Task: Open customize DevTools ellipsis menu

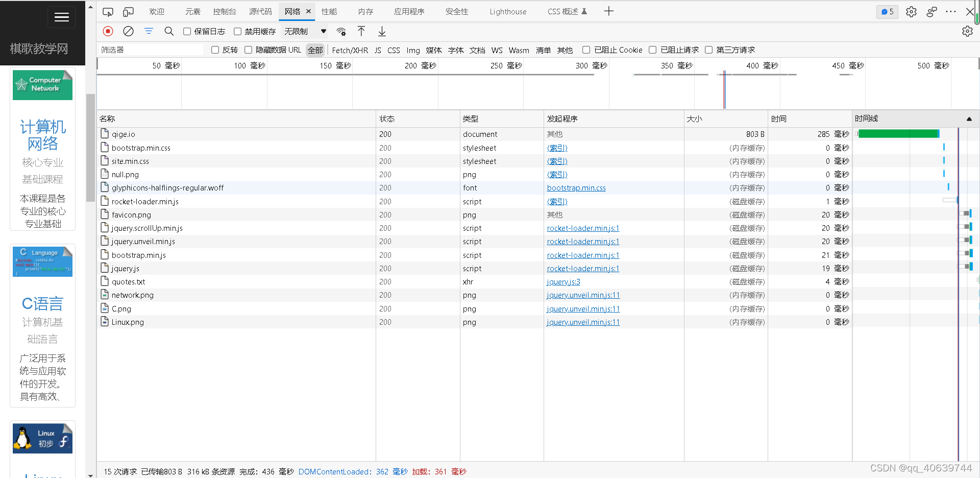Action: coord(950,11)
